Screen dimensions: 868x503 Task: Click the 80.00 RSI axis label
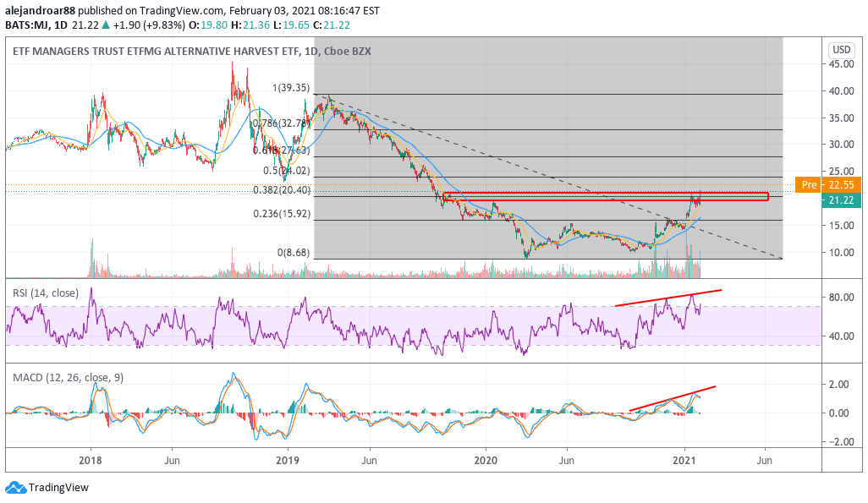842,298
